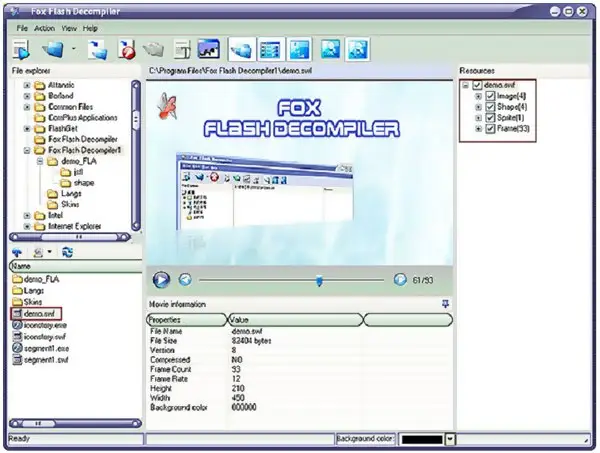Click the Name column header
This screenshot has height=453, width=600.
75,266
